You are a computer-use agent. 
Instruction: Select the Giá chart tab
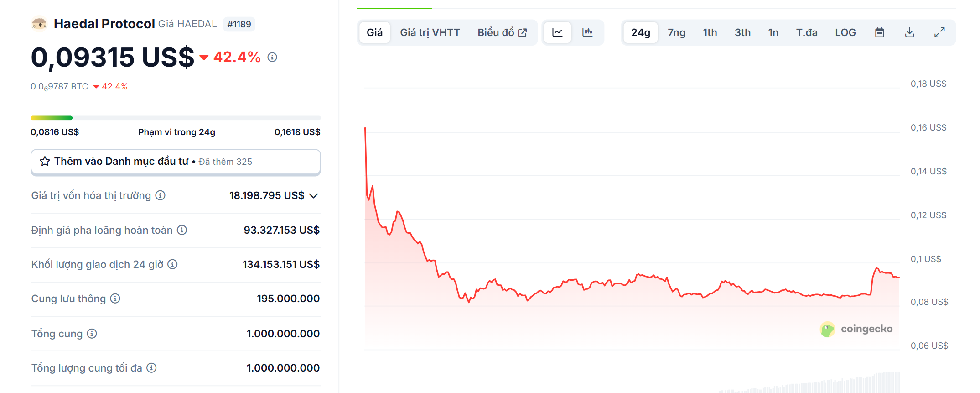coord(374,32)
